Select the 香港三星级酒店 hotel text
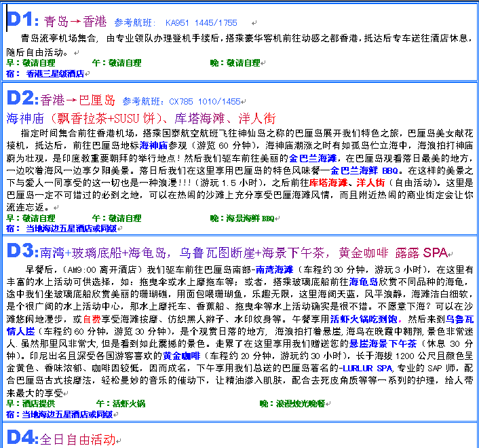The width and height of the screenshot is (479, 448). [55, 73]
